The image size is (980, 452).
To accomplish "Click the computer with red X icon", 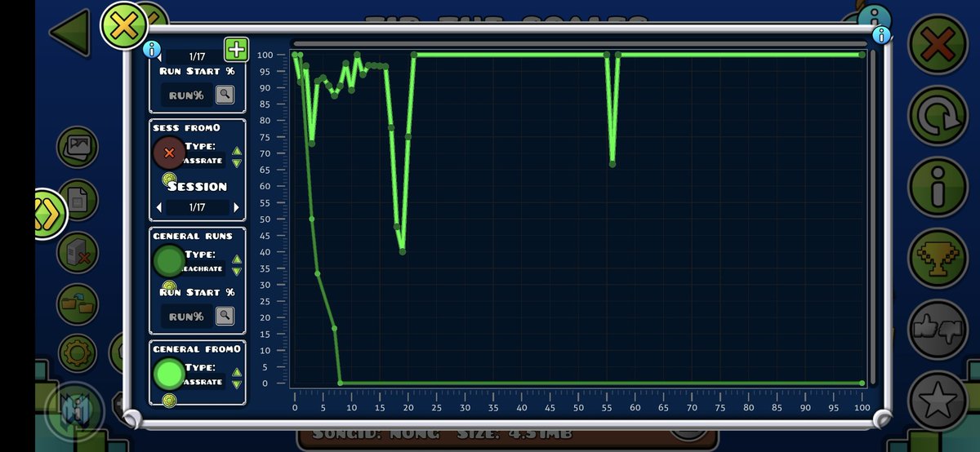I will 79,252.
